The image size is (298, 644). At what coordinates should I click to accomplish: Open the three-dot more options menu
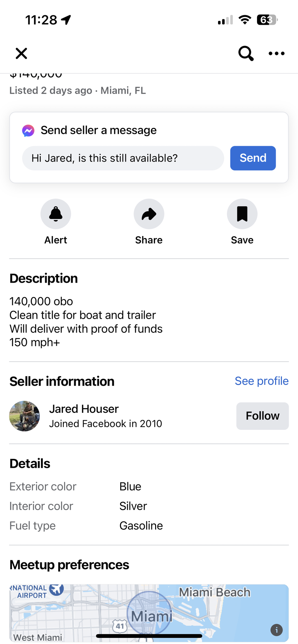tap(276, 53)
